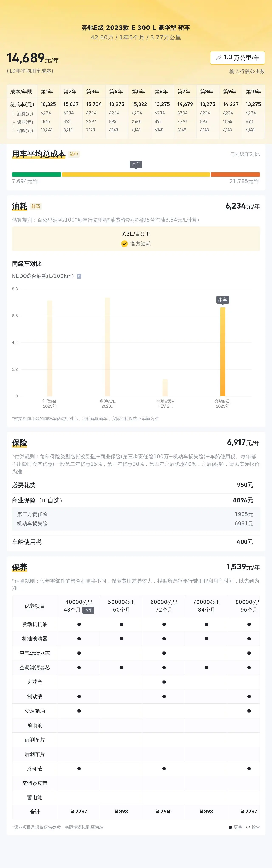Select the 奥迪A7L bar in the chart
Viewport: 272px width, 868px height.
[x=107, y=347]
